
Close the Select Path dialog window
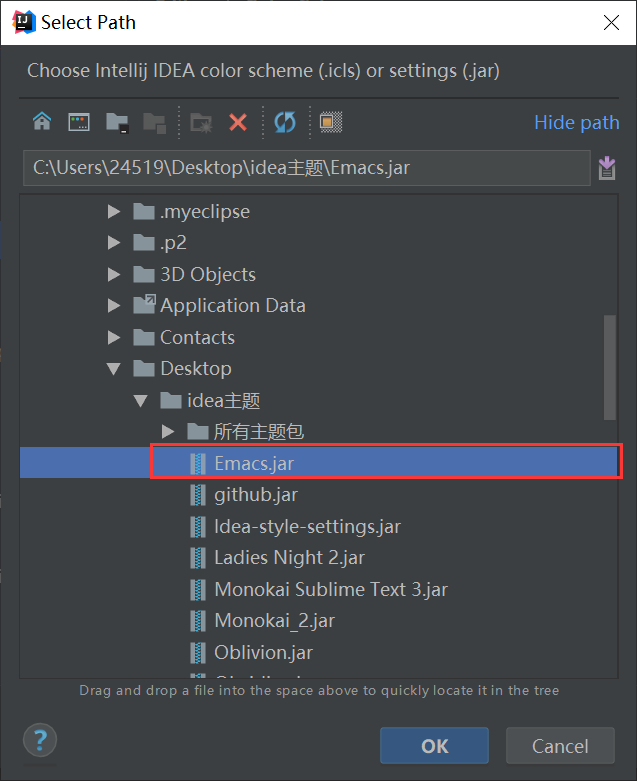(611, 22)
